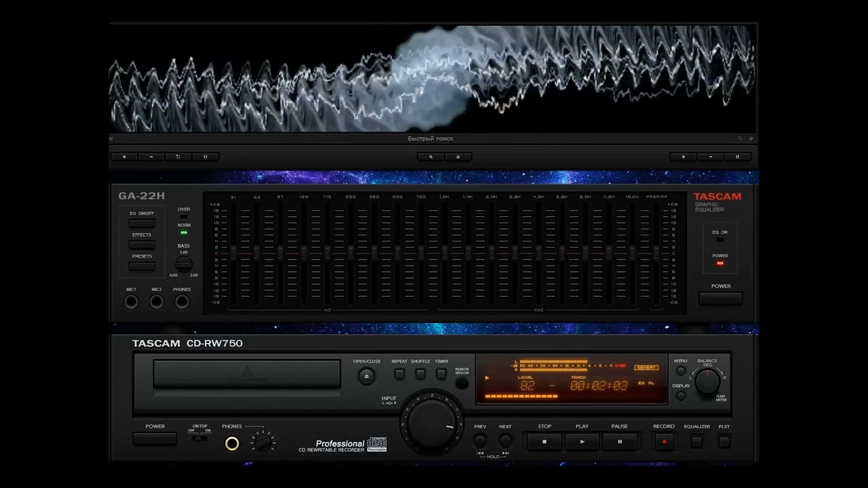Click the plus button in the left toolbar group
Image resolution: width=868 pixels, height=488 pixels.
[x=124, y=157]
